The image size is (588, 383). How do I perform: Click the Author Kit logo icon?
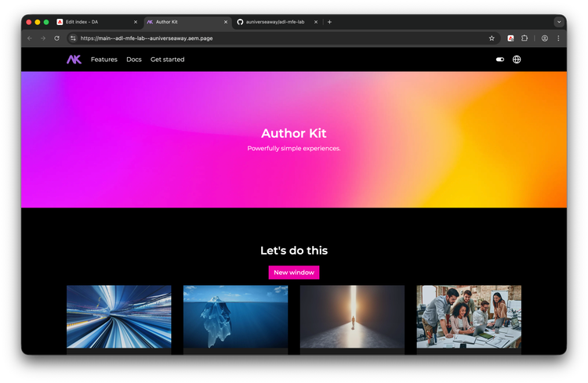pyautogui.click(x=74, y=60)
